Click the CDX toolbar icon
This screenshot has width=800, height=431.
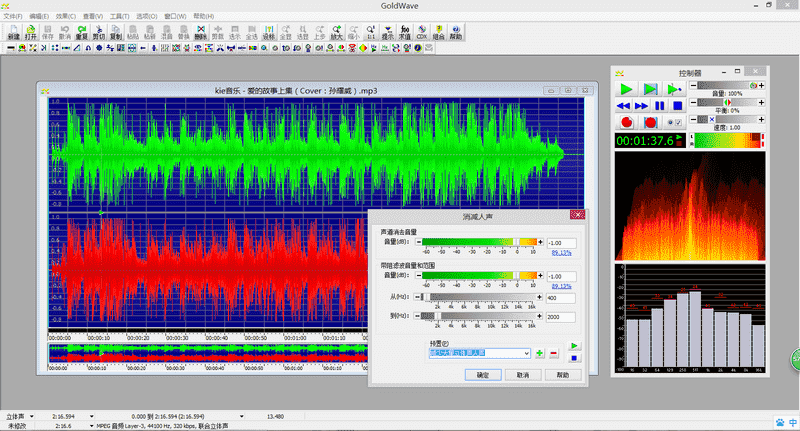point(422,32)
